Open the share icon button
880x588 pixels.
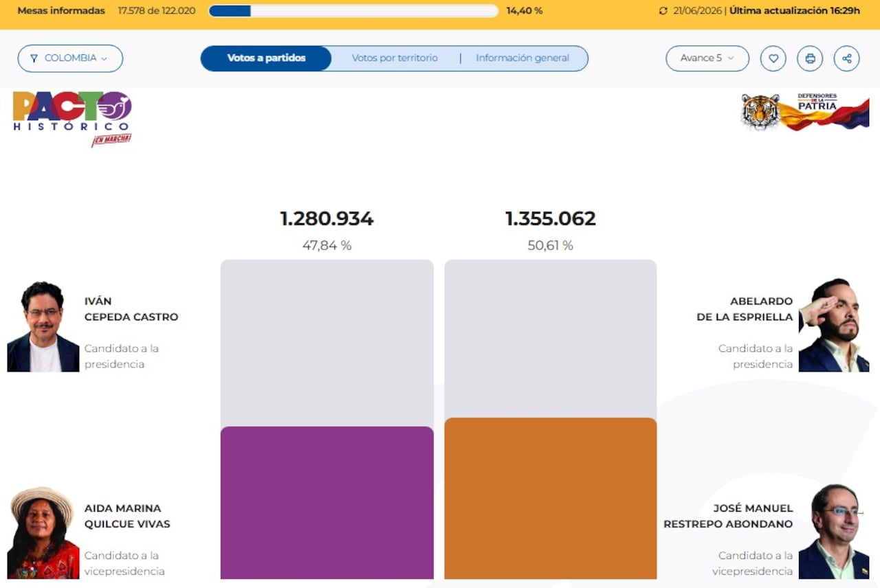point(847,58)
